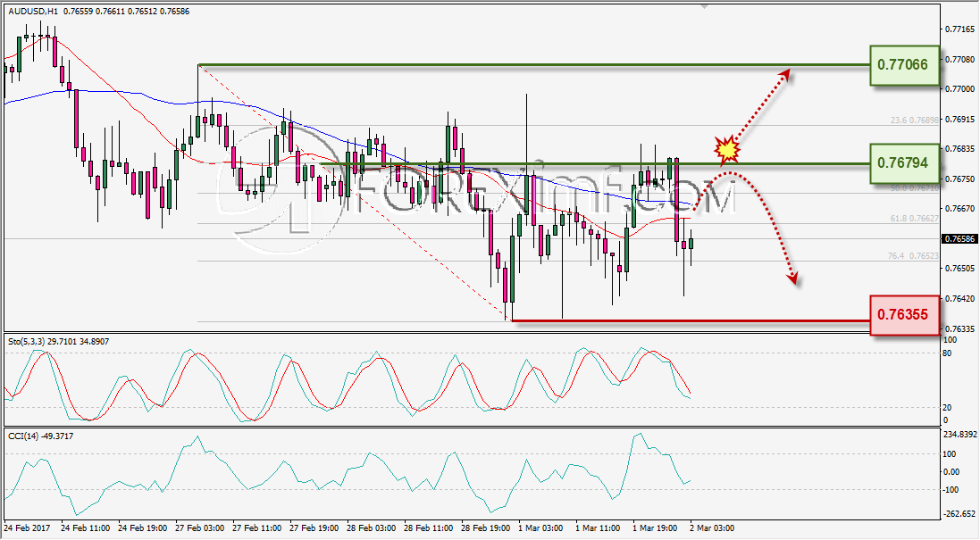Click the 2 Mar 03:00 time label
Image resolution: width=980 pixels, height=540 pixels.
pos(712,528)
